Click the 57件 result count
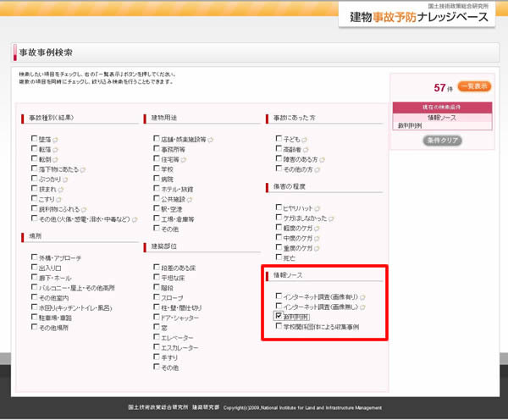Viewport: 508px width, 420px height. [x=443, y=87]
